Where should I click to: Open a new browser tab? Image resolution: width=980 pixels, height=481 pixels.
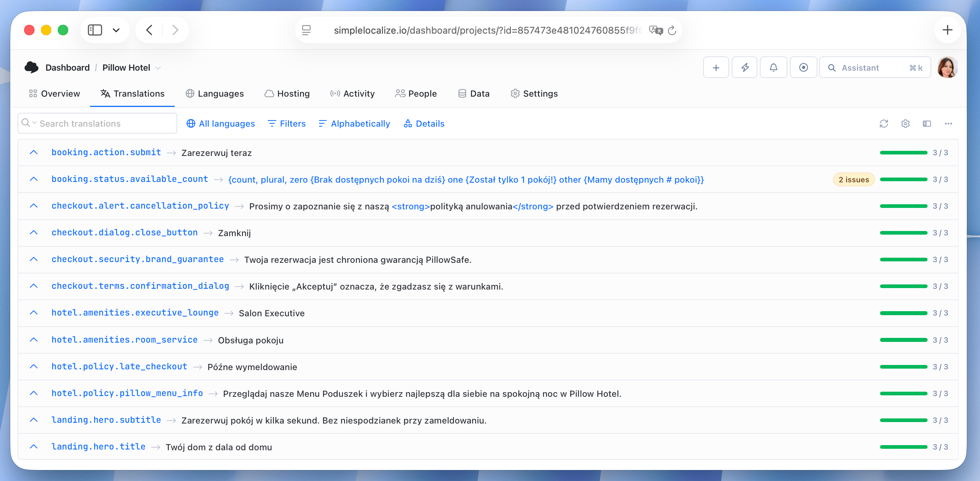coord(947,30)
